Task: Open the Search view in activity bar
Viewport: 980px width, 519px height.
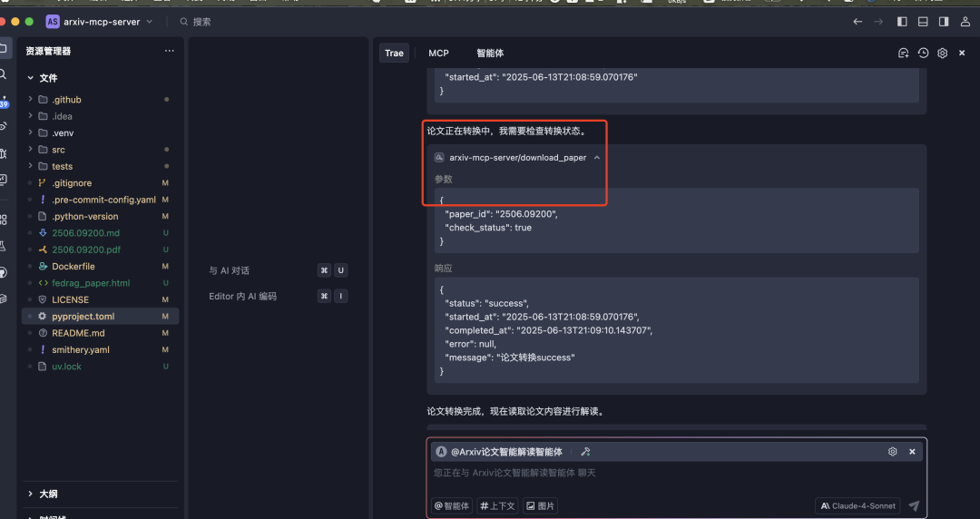Action: pyautogui.click(x=3, y=74)
